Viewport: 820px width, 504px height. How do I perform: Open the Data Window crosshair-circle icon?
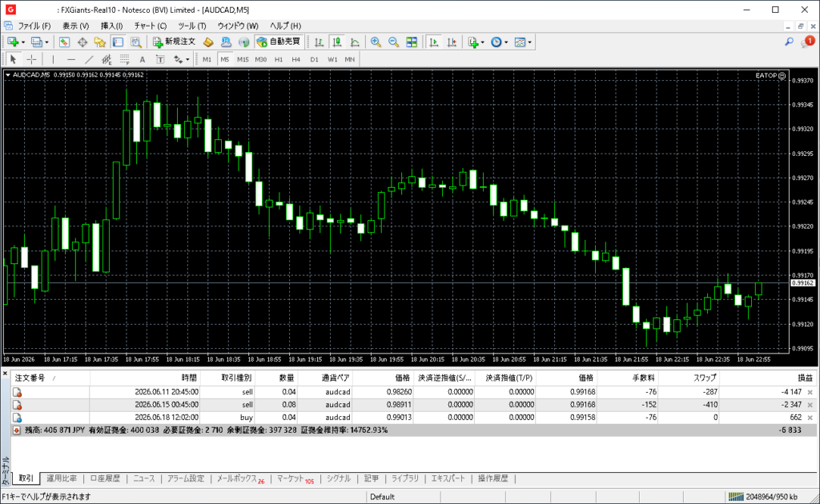pyautogui.click(x=82, y=42)
